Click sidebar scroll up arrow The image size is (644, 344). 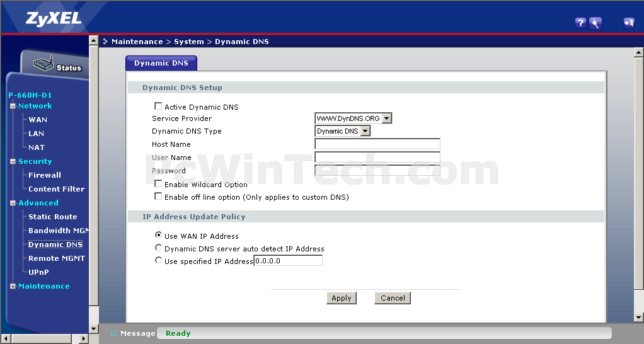point(94,40)
